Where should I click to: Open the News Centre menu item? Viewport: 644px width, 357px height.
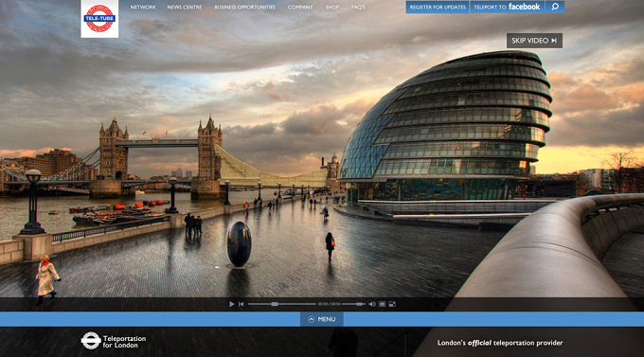[185, 7]
